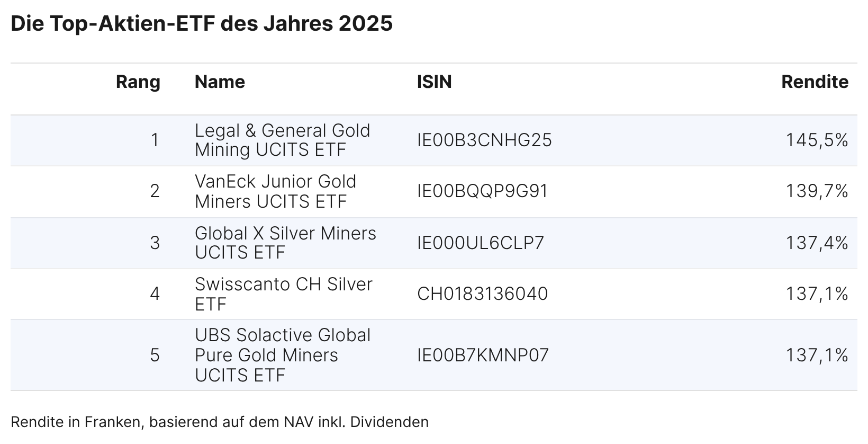Image resolution: width=868 pixels, height=444 pixels.
Task: Click rank number 4 in the table
Action: (x=155, y=294)
